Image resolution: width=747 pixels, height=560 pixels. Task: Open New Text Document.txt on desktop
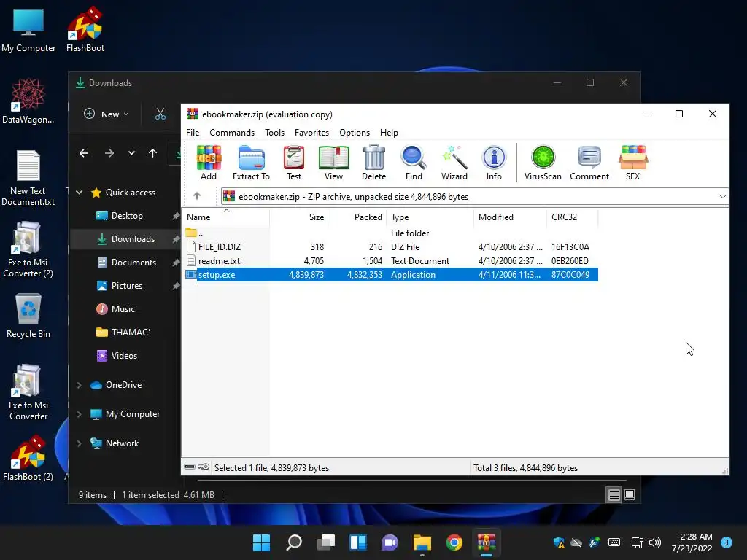28,178
